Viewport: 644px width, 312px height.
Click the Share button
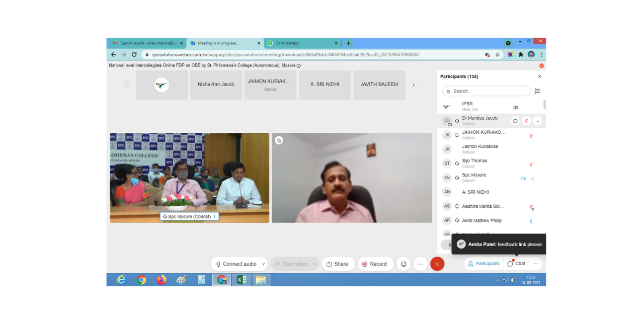[x=337, y=264]
